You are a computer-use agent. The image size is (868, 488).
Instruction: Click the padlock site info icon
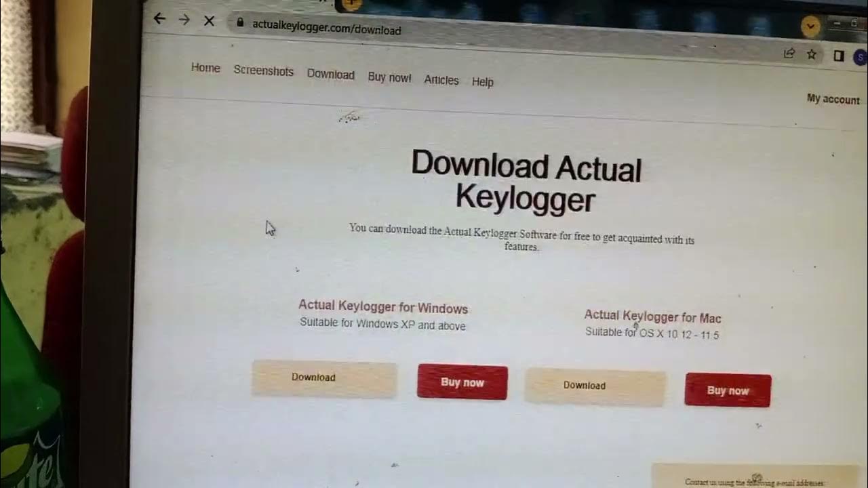click(x=240, y=22)
